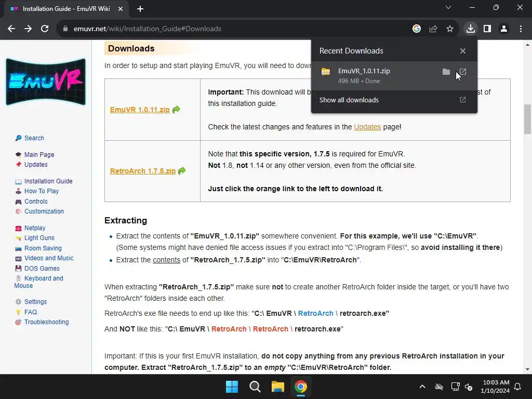The image size is (532, 399).
Task: Share this page using the share icon
Action: [433, 29]
